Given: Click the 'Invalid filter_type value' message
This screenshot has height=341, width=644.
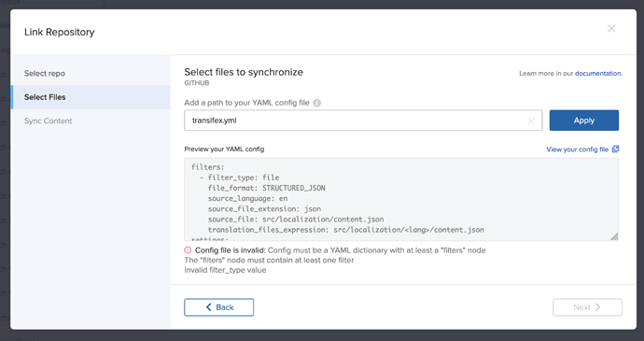Looking at the screenshot, I should point(225,270).
